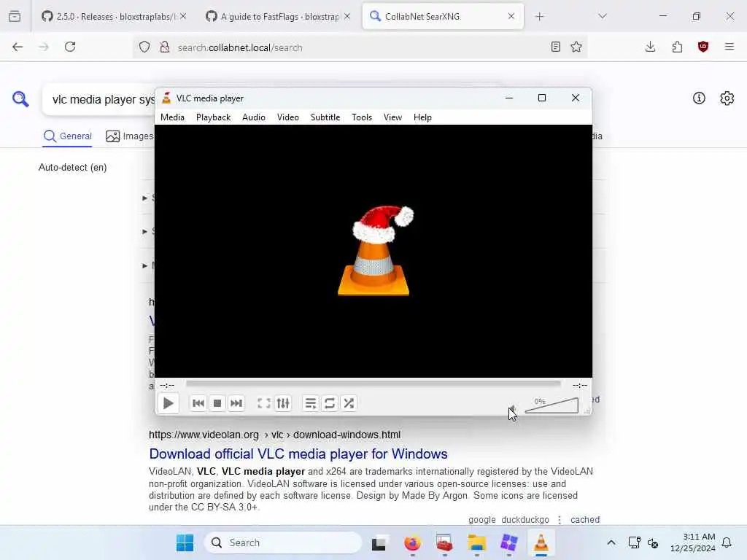The image size is (747, 560).
Task: Go back in Firefox
Action: (18, 47)
